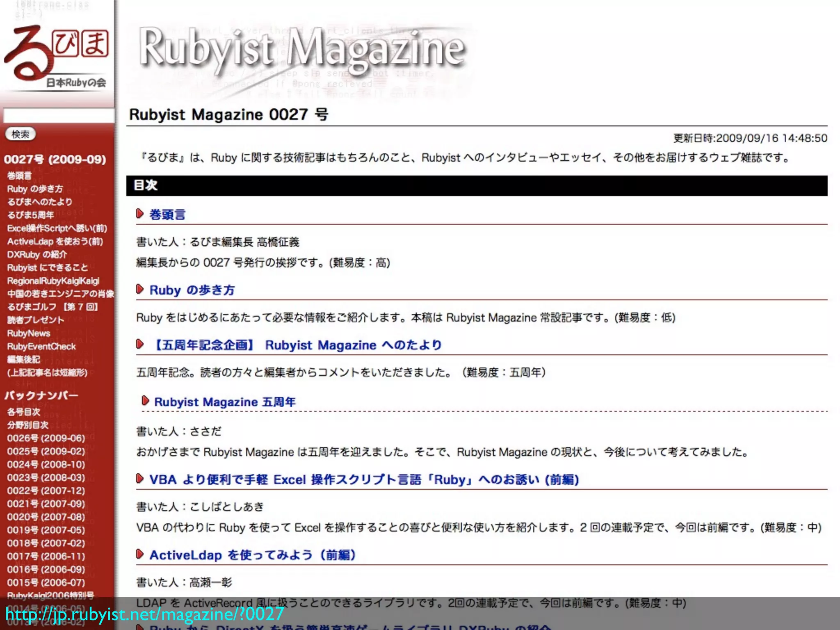Screen dimensions: 840x630
Task: Open sidebar link DXRuby の紹介
Action: (x=37, y=254)
